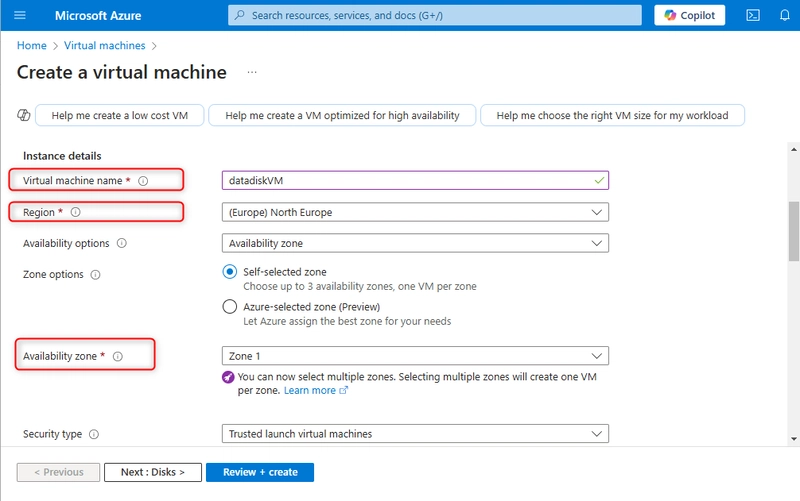
Task: Open Cloud Shell from the header
Action: [x=753, y=15]
